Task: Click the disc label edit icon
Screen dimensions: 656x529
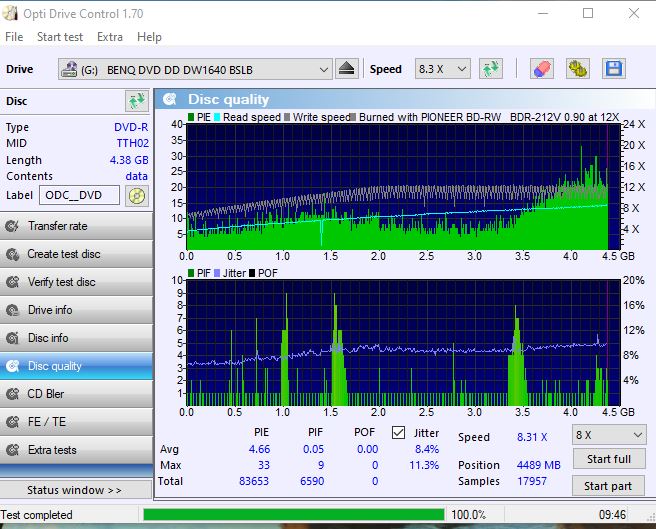Action: tap(136, 195)
